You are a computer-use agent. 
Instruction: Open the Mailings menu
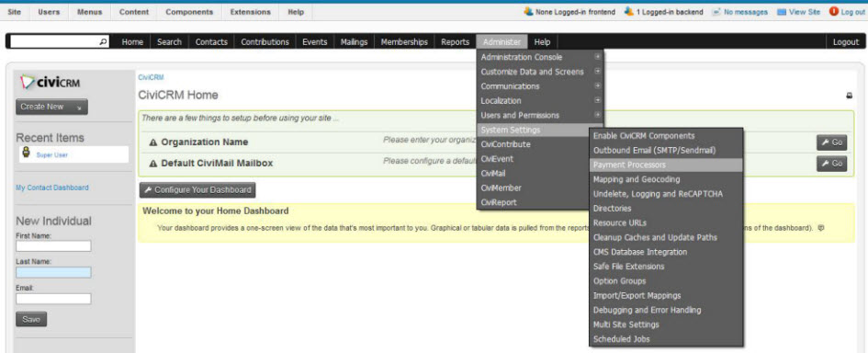point(355,41)
